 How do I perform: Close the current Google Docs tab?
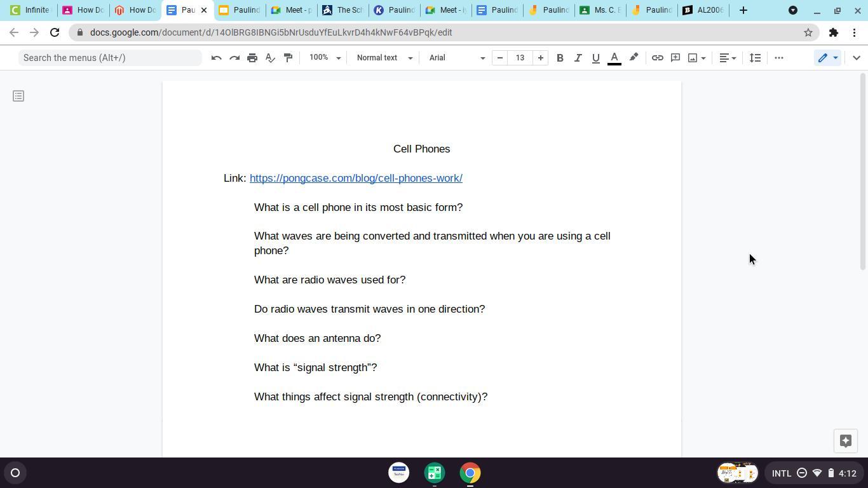tap(204, 10)
